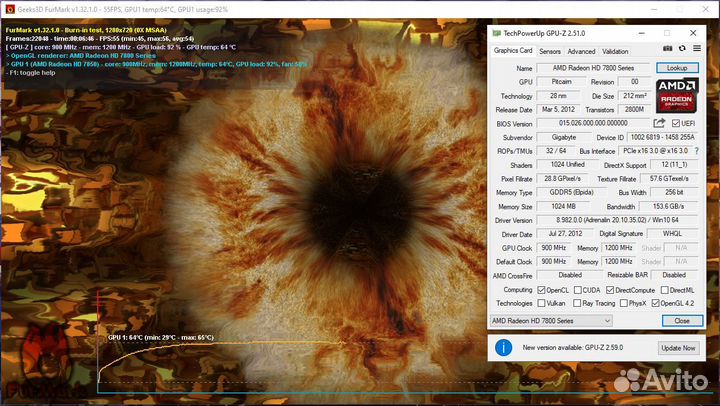Toggle the DirectML checkbox

point(664,290)
